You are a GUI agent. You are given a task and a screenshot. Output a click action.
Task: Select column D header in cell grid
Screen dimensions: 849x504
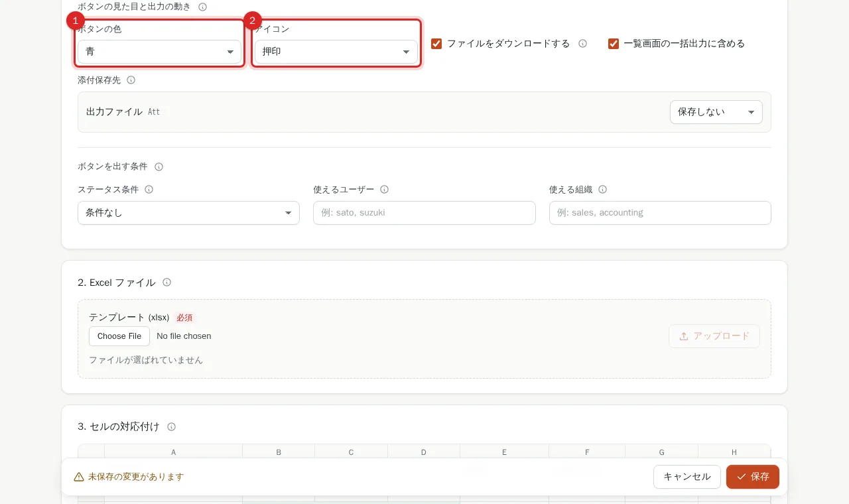pyautogui.click(x=424, y=452)
